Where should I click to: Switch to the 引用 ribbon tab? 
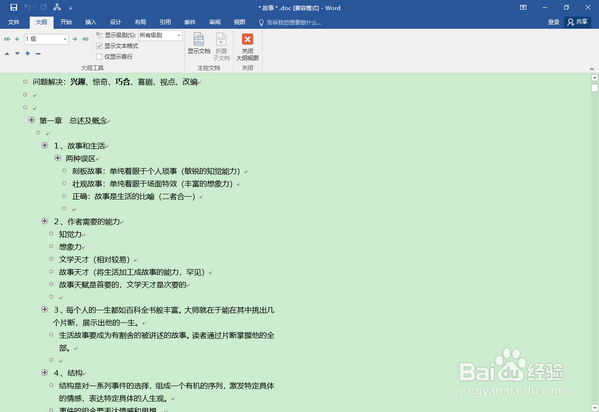point(165,22)
